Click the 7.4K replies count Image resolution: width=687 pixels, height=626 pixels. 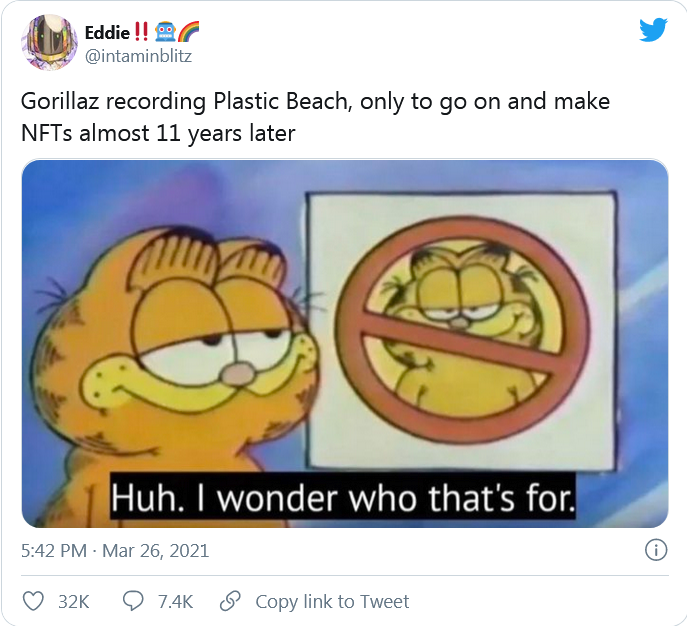tap(174, 601)
